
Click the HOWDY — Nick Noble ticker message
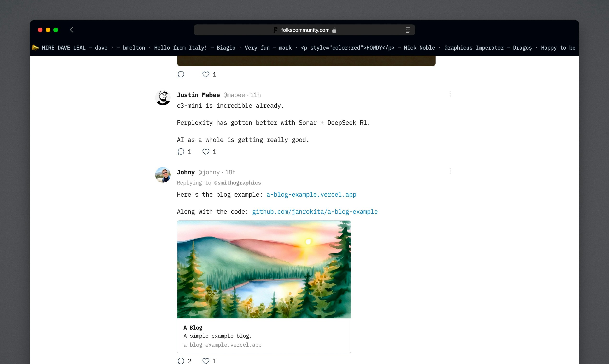pos(368,48)
